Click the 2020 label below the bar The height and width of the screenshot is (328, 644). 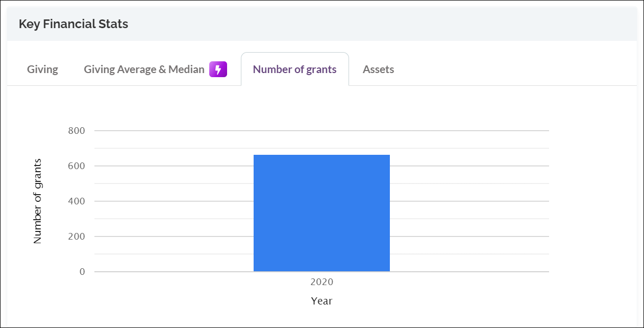pyautogui.click(x=321, y=282)
